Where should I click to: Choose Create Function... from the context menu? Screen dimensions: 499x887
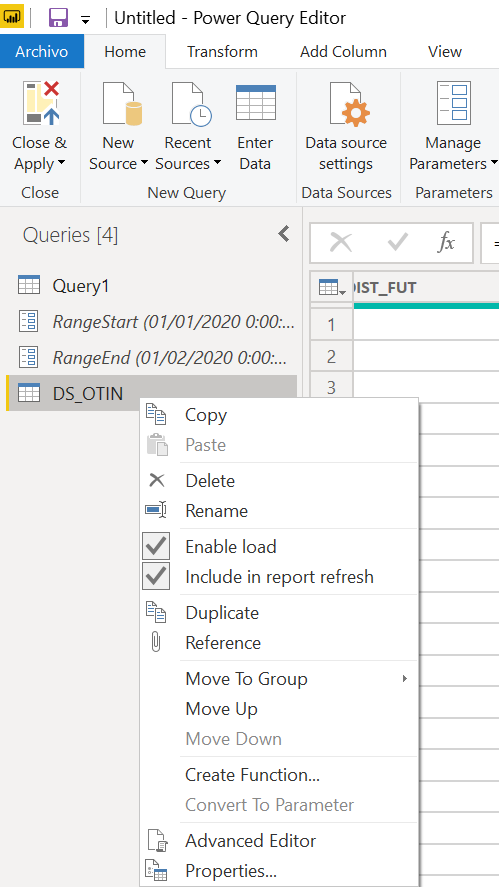click(x=279, y=775)
